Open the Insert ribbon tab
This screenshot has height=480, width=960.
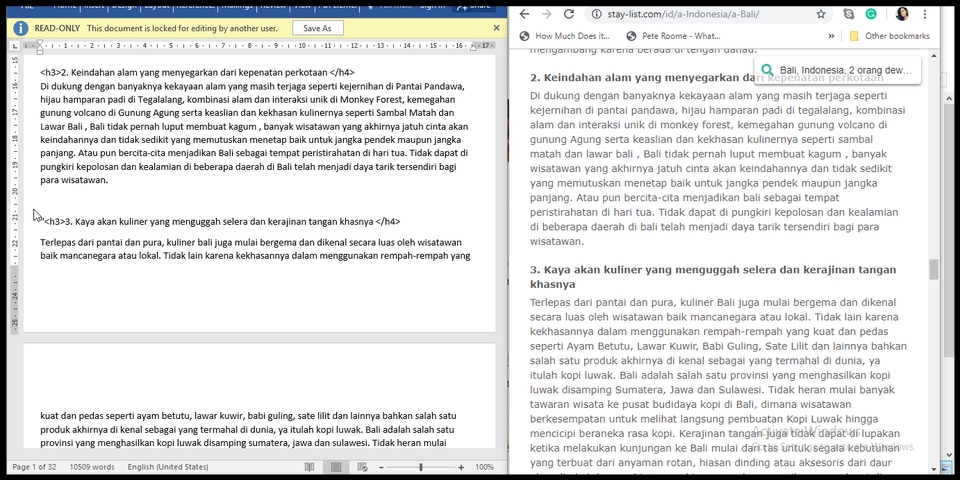(x=95, y=5)
